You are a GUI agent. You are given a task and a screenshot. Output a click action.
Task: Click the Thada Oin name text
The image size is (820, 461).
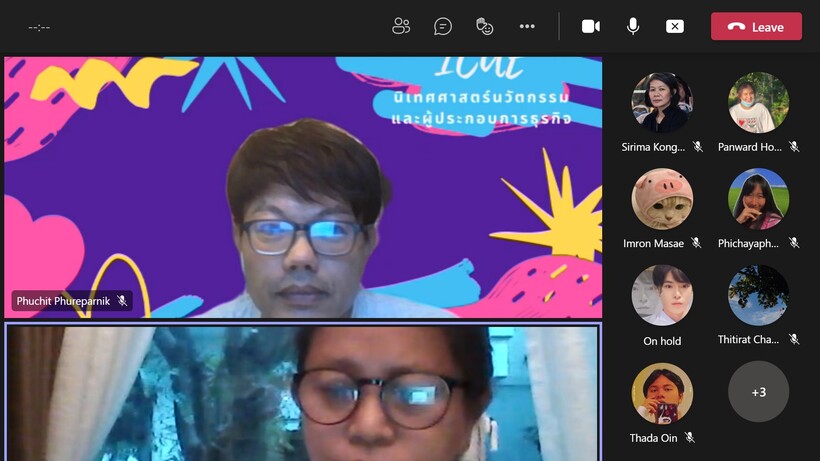[x=653, y=438]
